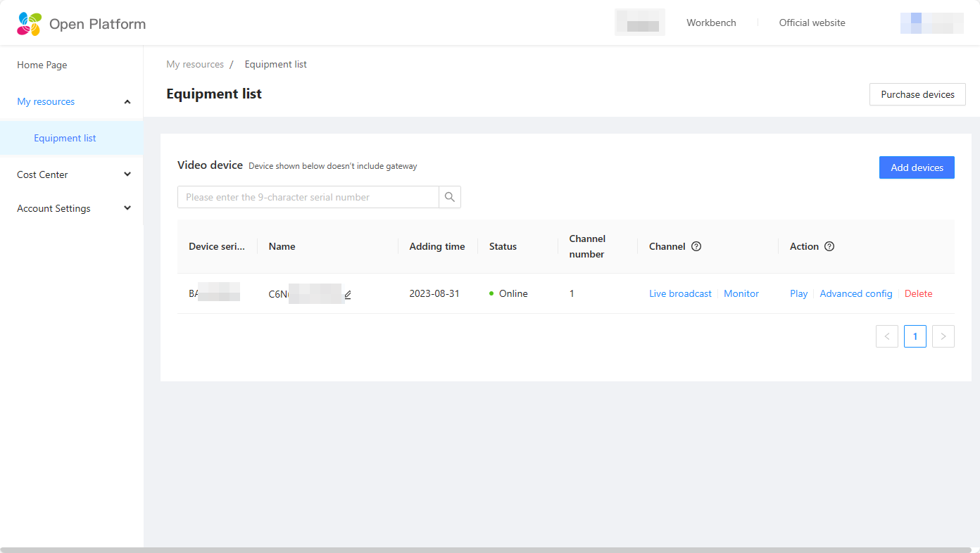Click the Add devices button
The width and height of the screenshot is (980, 553).
(917, 167)
